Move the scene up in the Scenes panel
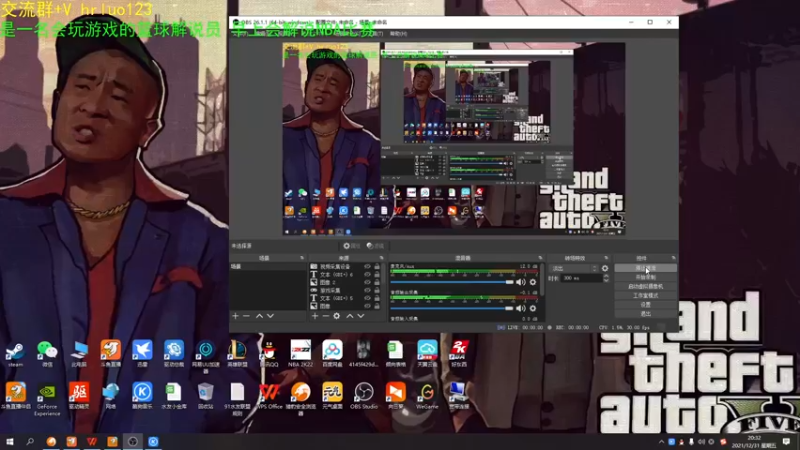 click(x=259, y=316)
